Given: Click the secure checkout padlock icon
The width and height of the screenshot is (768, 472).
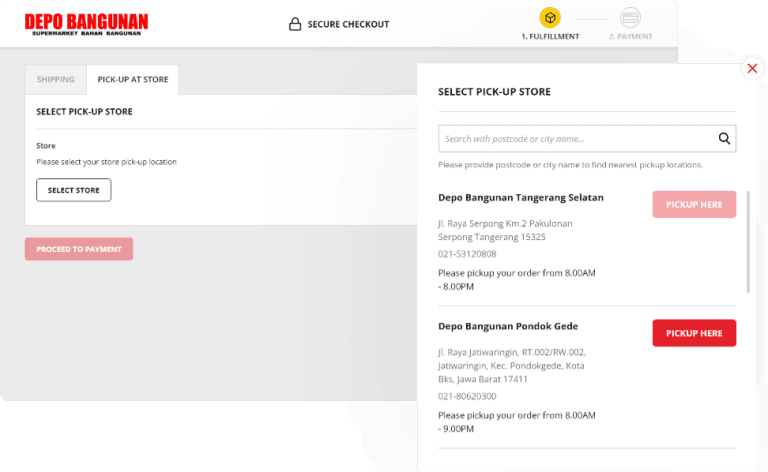Looking at the screenshot, I should tap(295, 24).
